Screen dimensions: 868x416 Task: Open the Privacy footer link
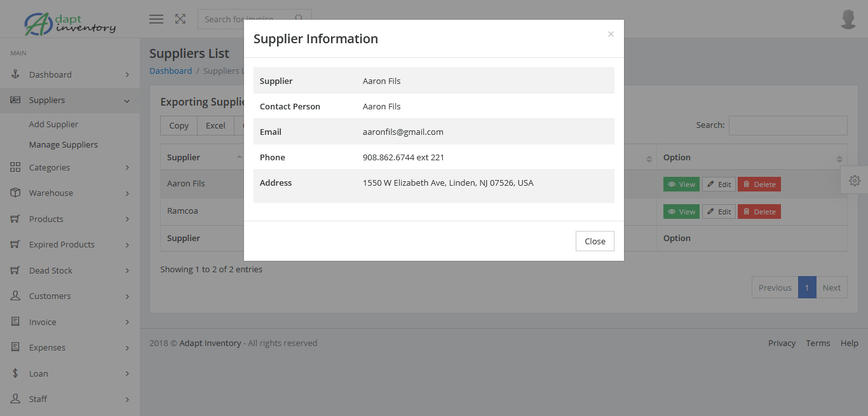point(782,343)
